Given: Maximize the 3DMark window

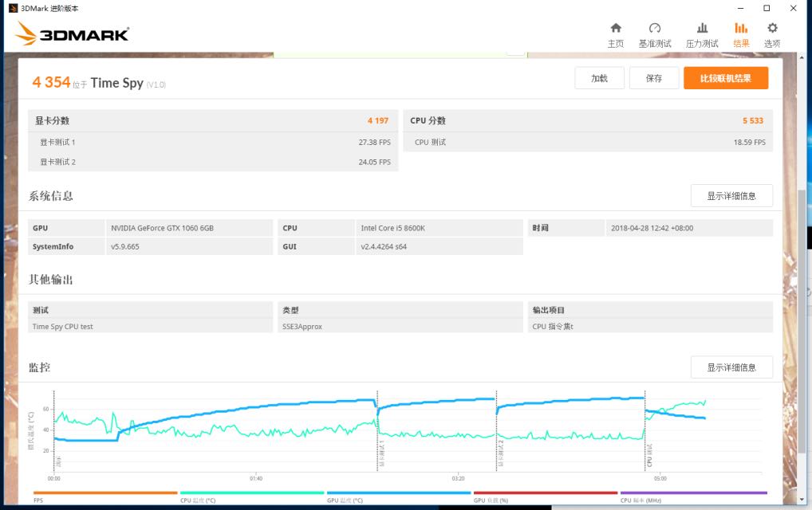Looking at the screenshot, I should [x=767, y=8].
